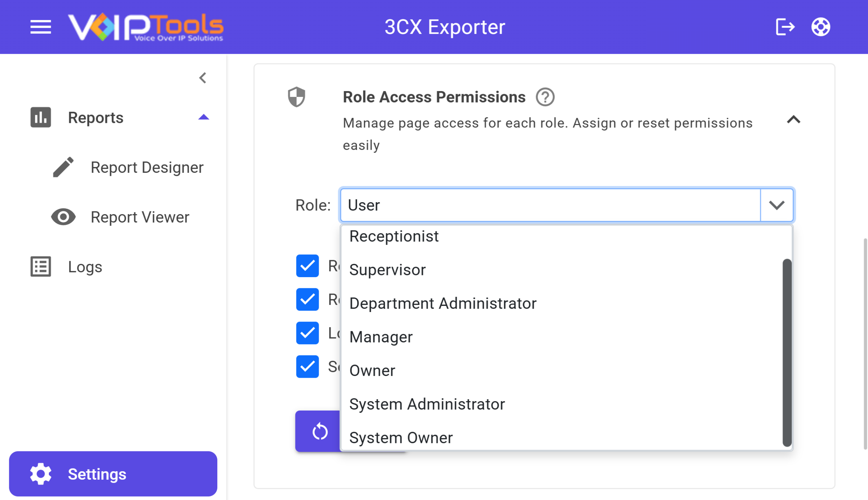Click the Reports bar chart icon

coord(41,118)
